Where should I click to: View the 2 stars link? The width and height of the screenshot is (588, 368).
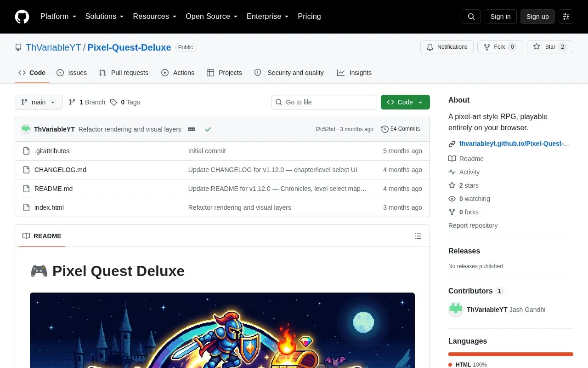pyautogui.click(x=464, y=185)
